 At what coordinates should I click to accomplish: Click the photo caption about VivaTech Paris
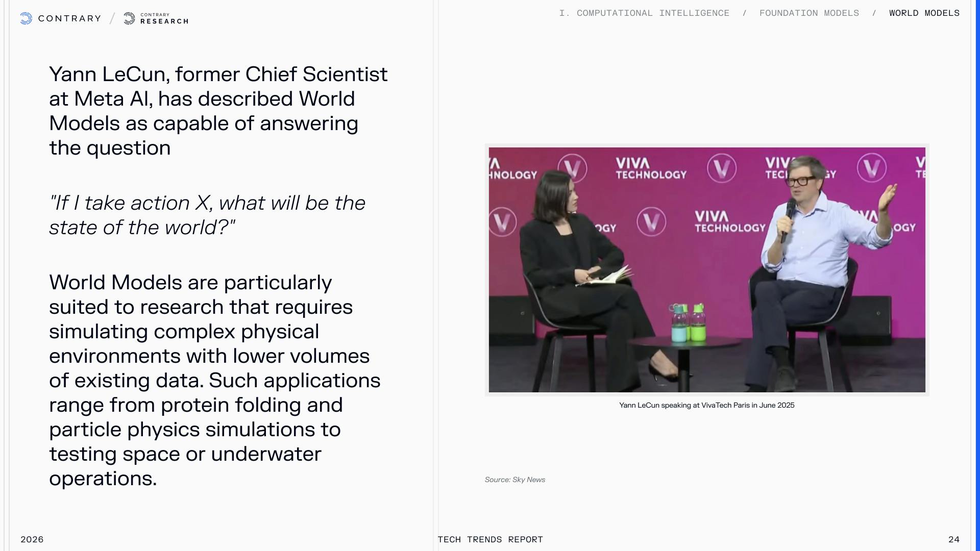tap(706, 405)
